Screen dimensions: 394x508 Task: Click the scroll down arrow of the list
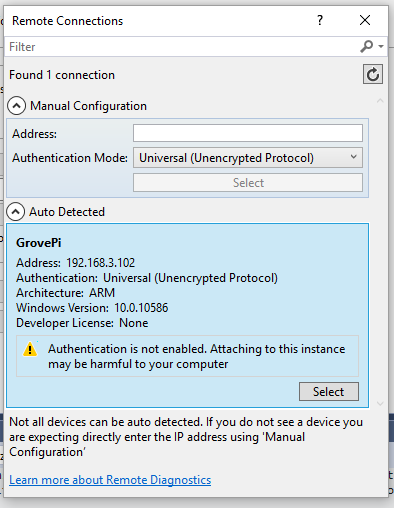[x=380, y=404]
